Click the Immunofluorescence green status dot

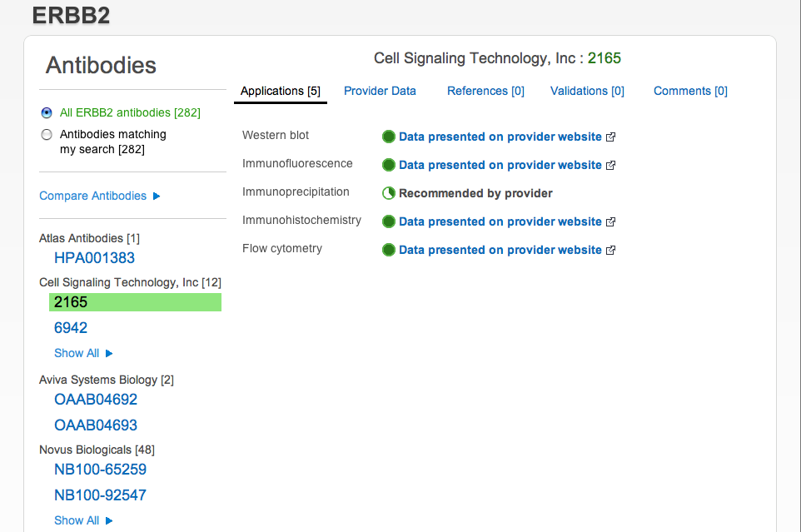(388, 165)
